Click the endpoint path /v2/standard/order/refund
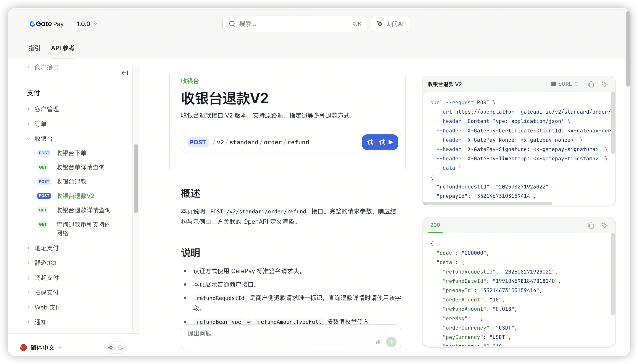This screenshot has height=364, width=638. coord(261,142)
